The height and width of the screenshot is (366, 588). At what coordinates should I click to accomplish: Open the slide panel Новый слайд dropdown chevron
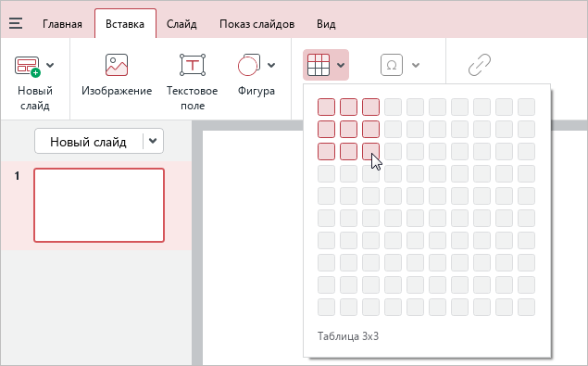point(153,141)
